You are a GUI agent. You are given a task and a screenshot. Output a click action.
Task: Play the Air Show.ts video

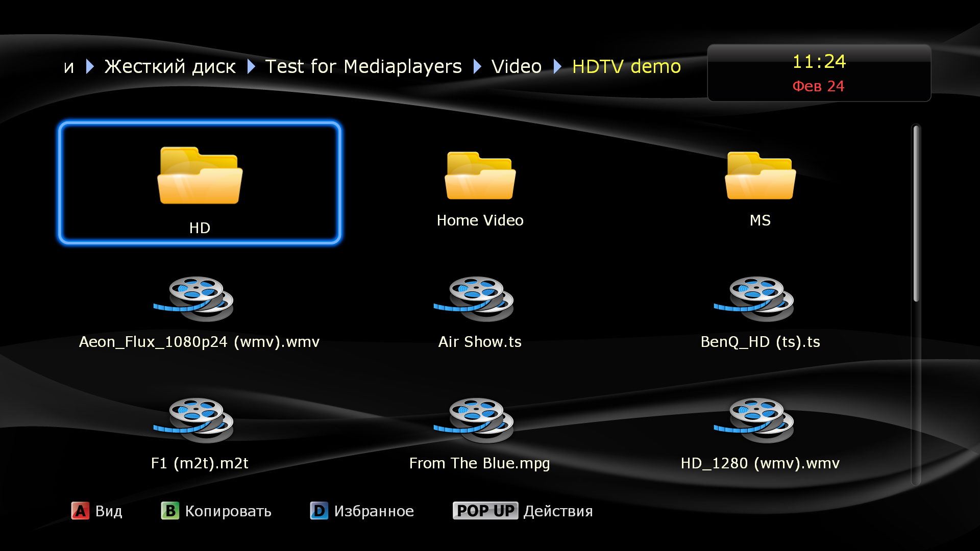tap(474, 299)
